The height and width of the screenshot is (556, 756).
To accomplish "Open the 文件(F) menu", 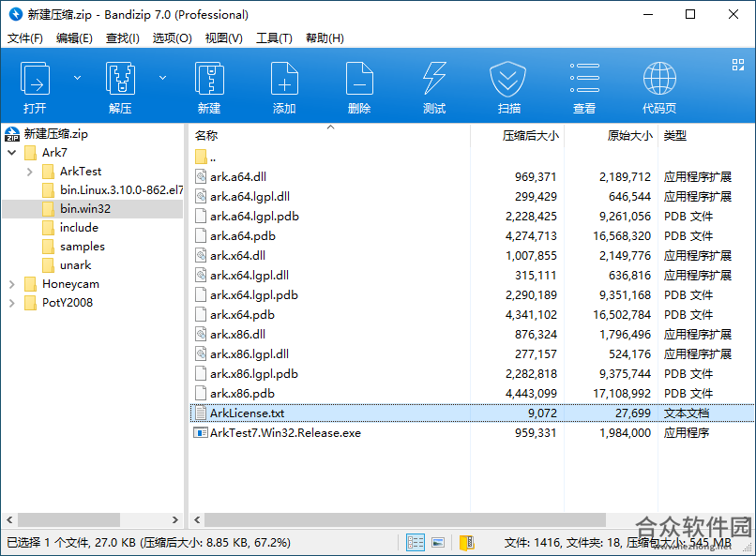I will [25, 38].
